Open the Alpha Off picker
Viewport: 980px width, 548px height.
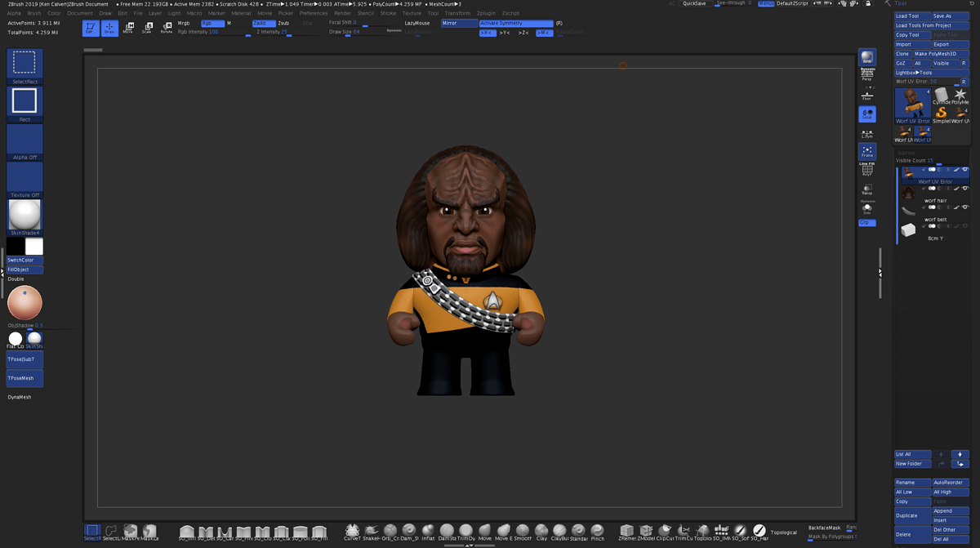24,141
